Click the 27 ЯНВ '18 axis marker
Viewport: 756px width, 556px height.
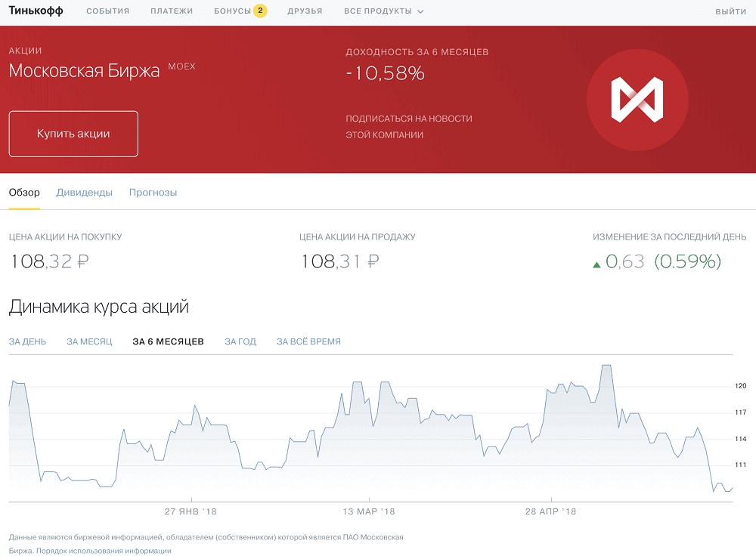click(191, 511)
